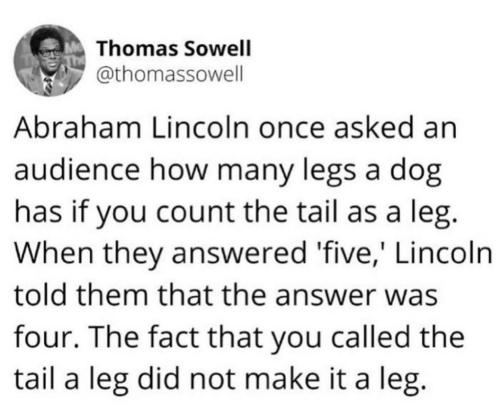Screen dimensions: 500x412
Task: Click the line 'has if you count'
Action: (235, 213)
